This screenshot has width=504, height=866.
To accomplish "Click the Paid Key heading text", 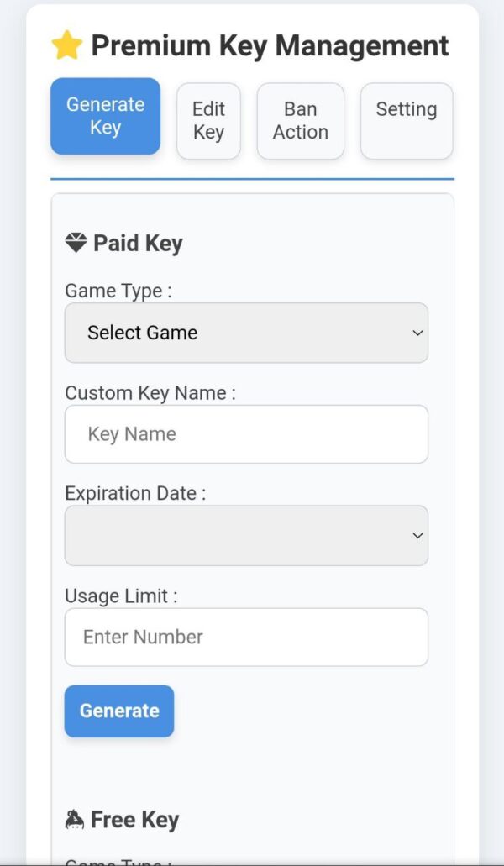I will coord(138,244).
